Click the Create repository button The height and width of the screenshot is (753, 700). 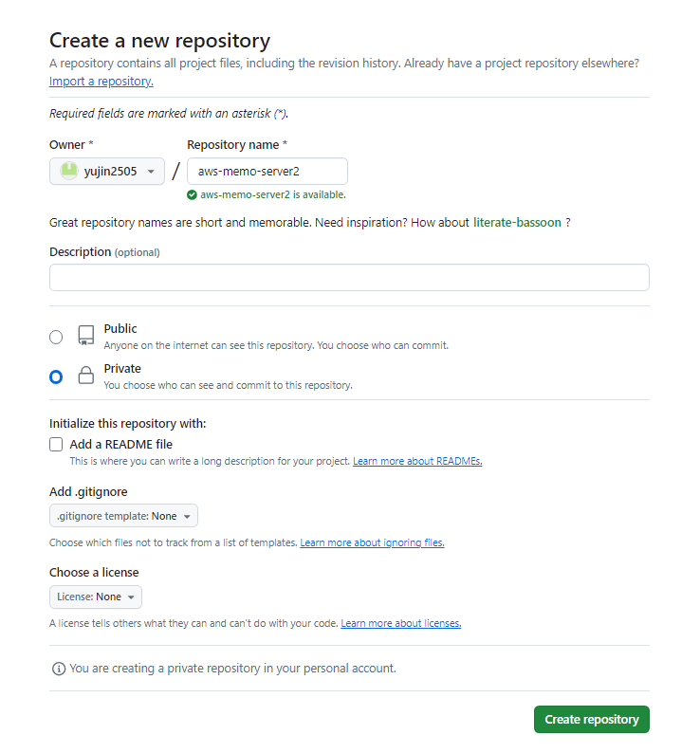(x=592, y=720)
